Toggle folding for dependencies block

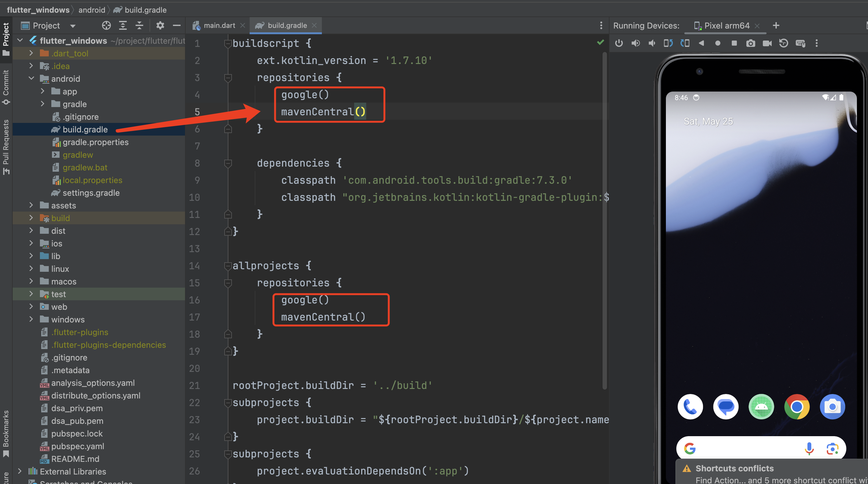(x=228, y=163)
